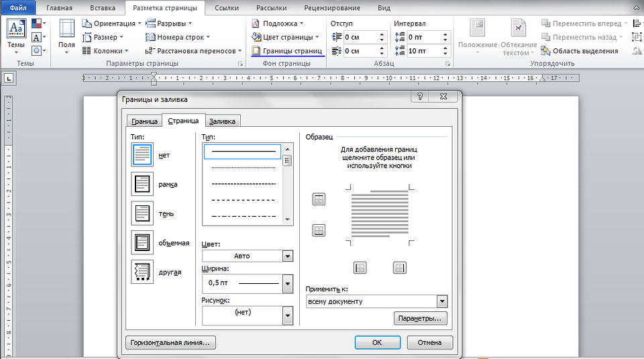Expand the Цвет color dropdown
644x359 pixels.
(287, 256)
